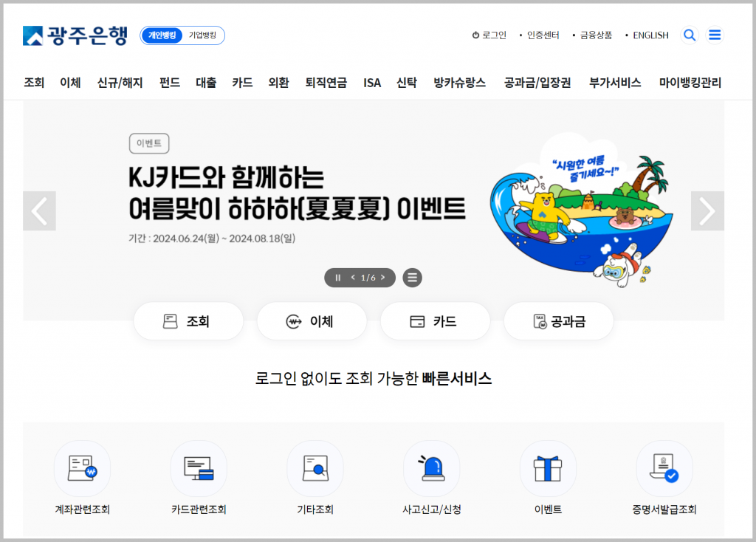Click KJ카드 summer event banner headline
The height and width of the screenshot is (542, 756).
(x=297, y=193)
